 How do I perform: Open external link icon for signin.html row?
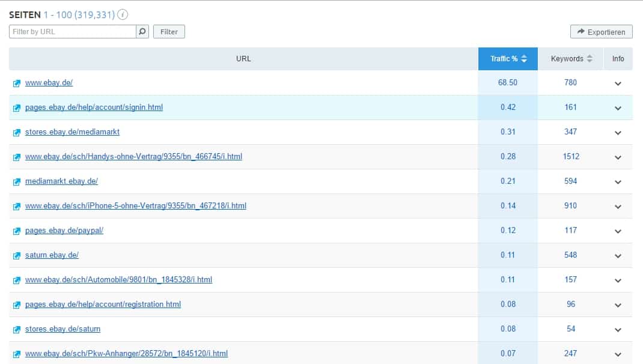click(x=16, y=108)
